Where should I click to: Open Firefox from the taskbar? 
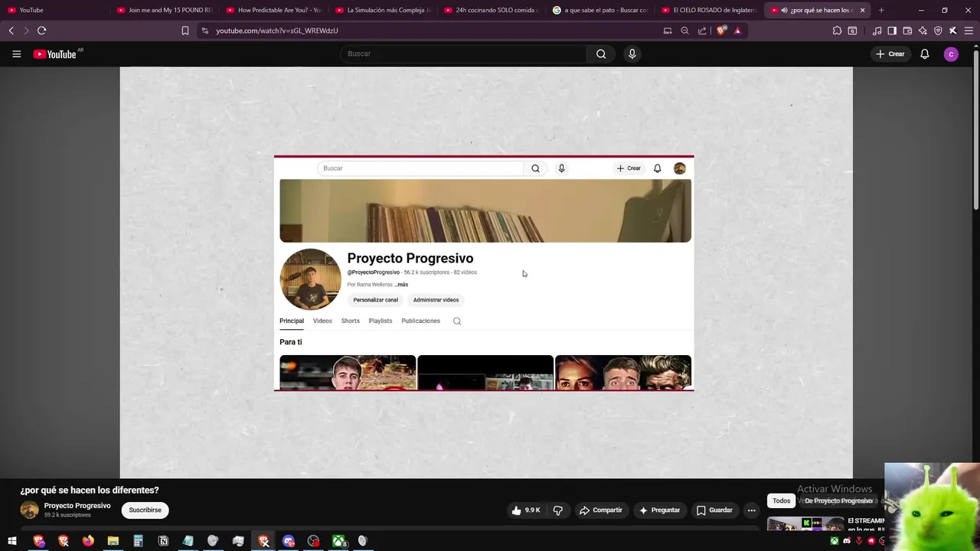(88, 541)
